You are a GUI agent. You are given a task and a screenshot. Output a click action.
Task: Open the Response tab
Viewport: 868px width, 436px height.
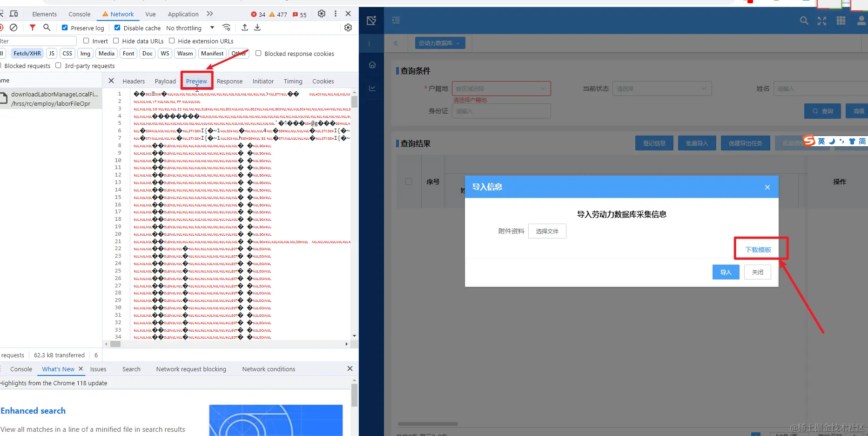pos(229,81)
